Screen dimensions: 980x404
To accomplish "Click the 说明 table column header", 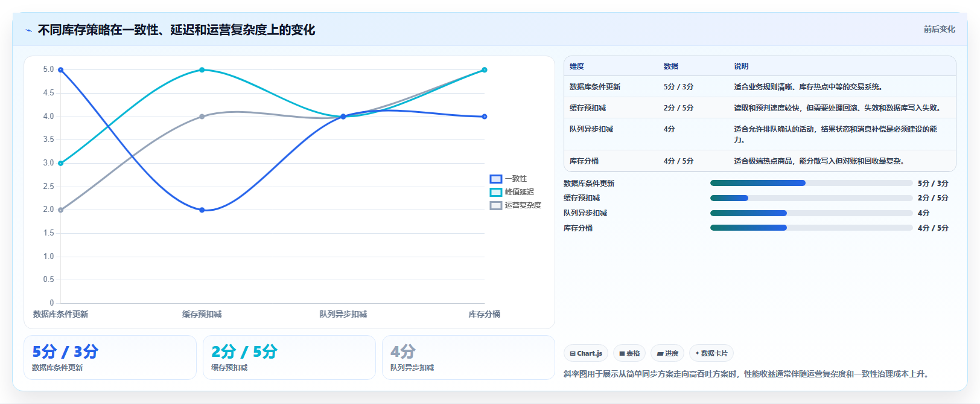I will pyautogui.click(x=741, y=66).
